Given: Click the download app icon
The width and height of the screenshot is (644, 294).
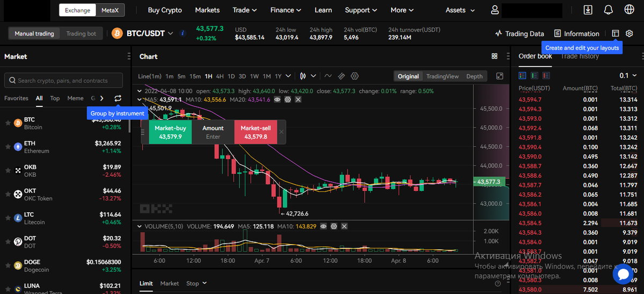Looking at the screenshot, I should click(x=588, y=10).
